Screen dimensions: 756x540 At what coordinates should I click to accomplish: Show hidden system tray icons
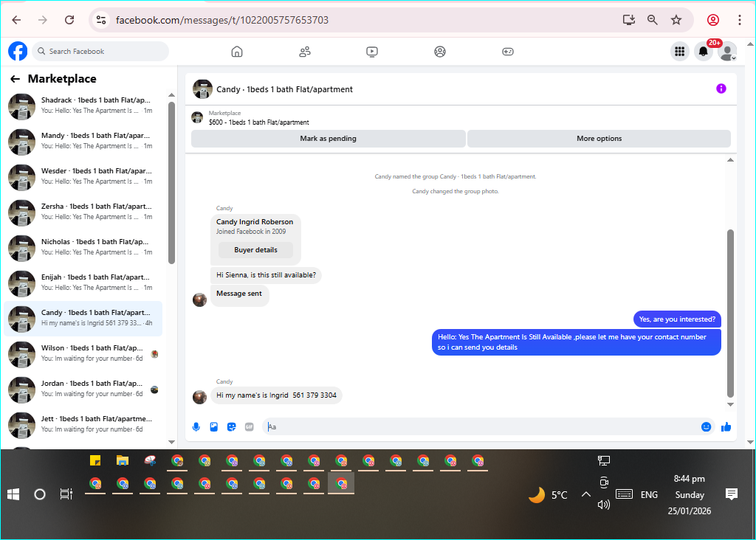click(585, 494)
